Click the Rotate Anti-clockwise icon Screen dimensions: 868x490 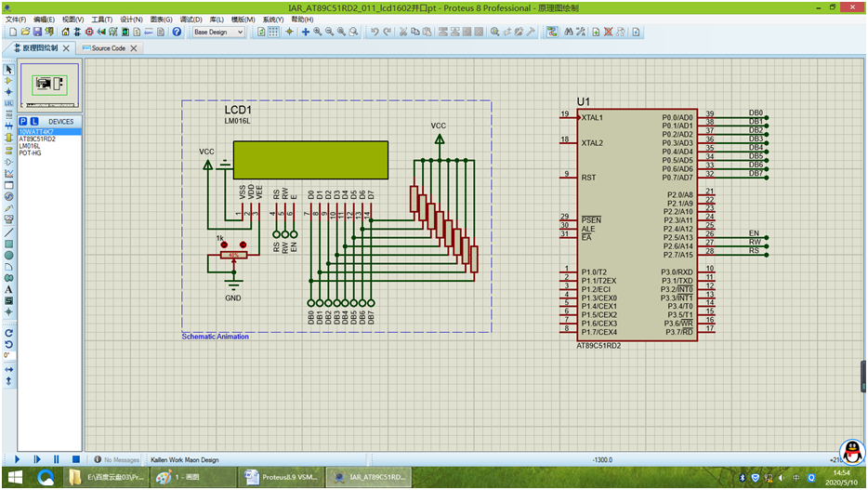[9, 344]
